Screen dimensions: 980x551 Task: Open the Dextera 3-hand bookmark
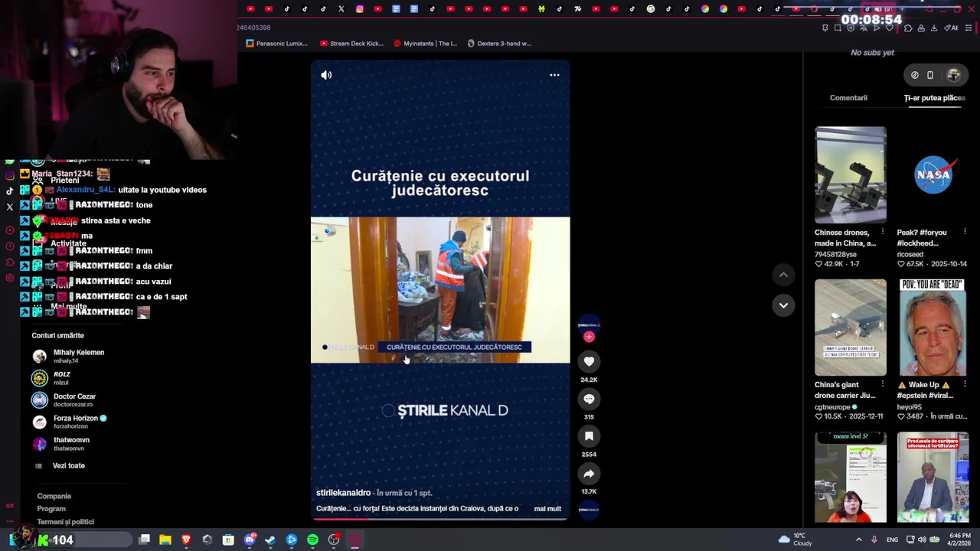tap(499, 44)
